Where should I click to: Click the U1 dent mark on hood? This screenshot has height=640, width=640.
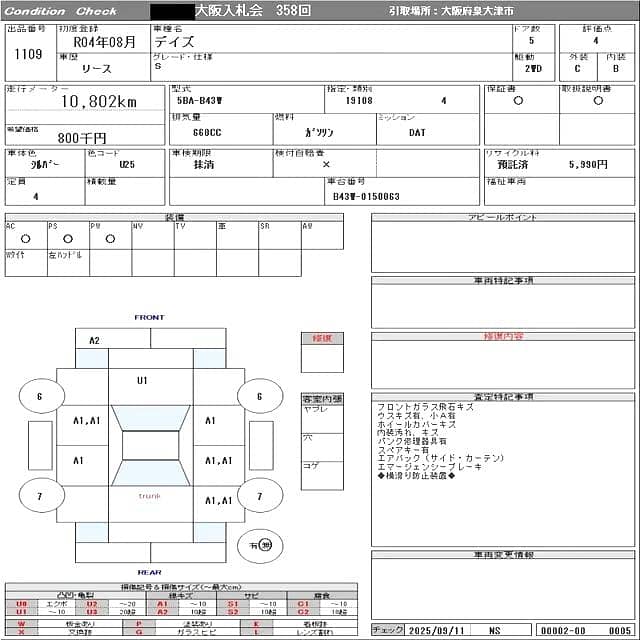[143, 381]
